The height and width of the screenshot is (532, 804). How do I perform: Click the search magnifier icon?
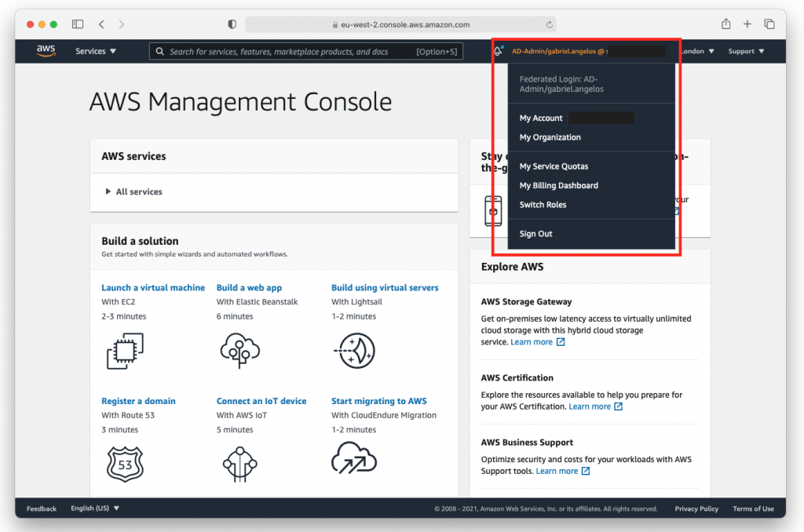point(160,51)
